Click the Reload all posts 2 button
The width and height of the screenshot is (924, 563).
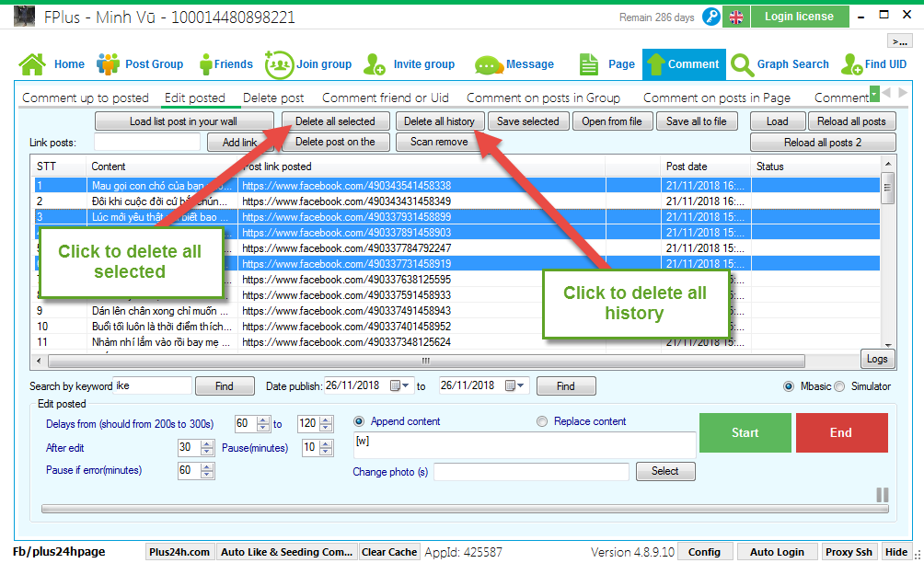[823, 143]
